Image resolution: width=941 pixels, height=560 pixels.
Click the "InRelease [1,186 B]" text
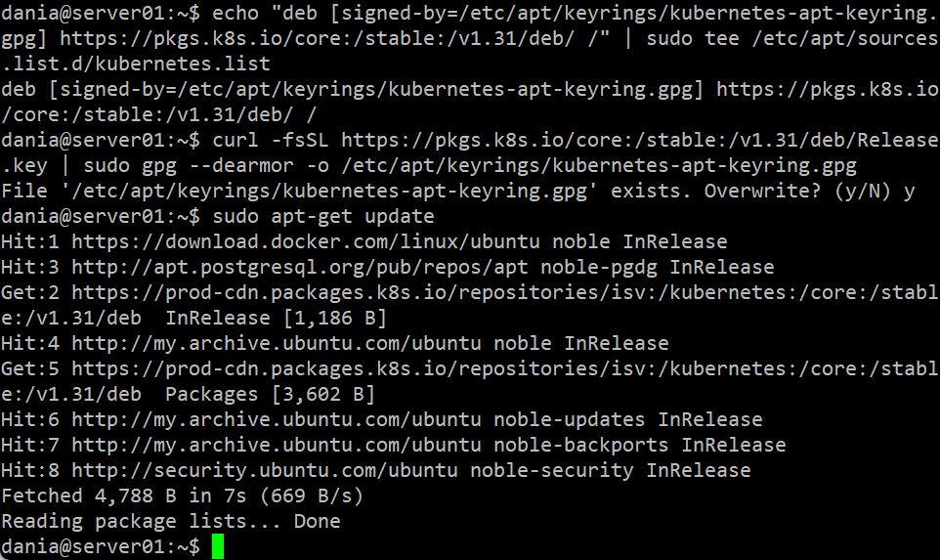[x=276, y=318]
